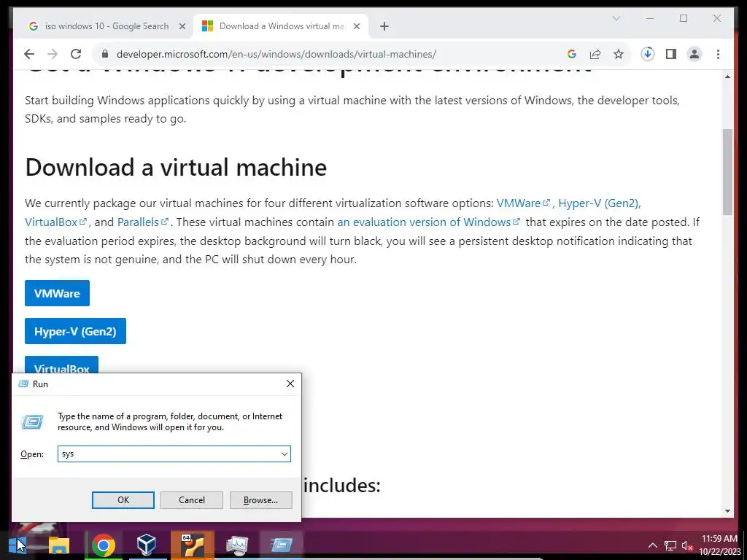Open a new Chrome tab
The image size is (747, 560).
384,26
